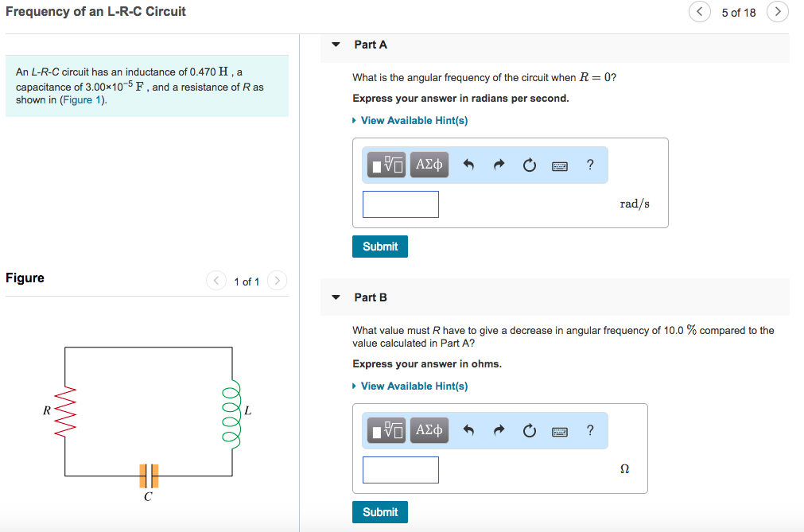Click redo arrow in Part A toolbar
804x532 pixels.
coord(499,165)
